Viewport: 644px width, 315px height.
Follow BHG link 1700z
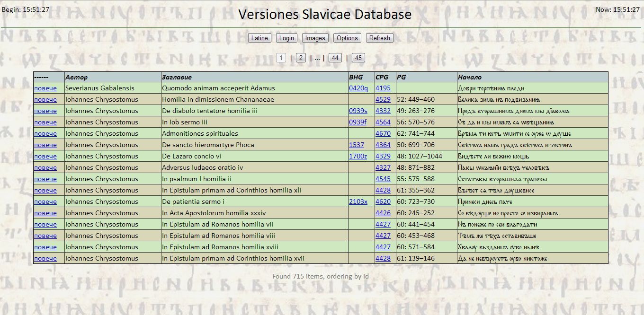point(358,156)
